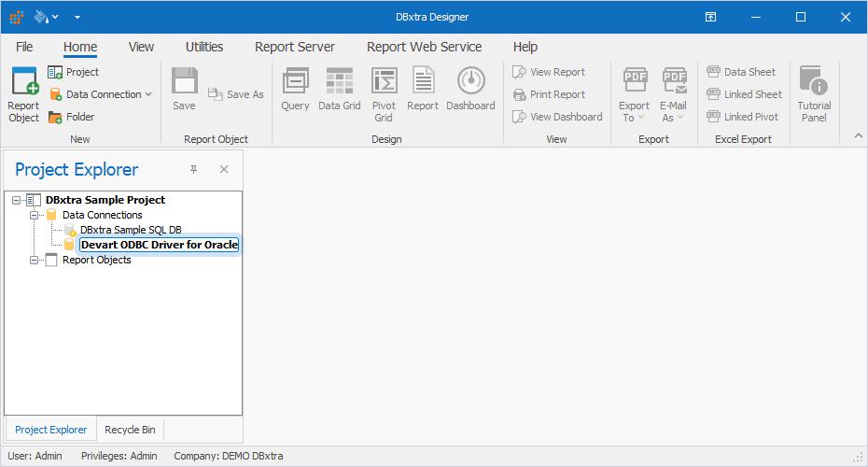Close the Project Explorer panel
This screenshot has width=868, height=467.
tap(224, 169)
